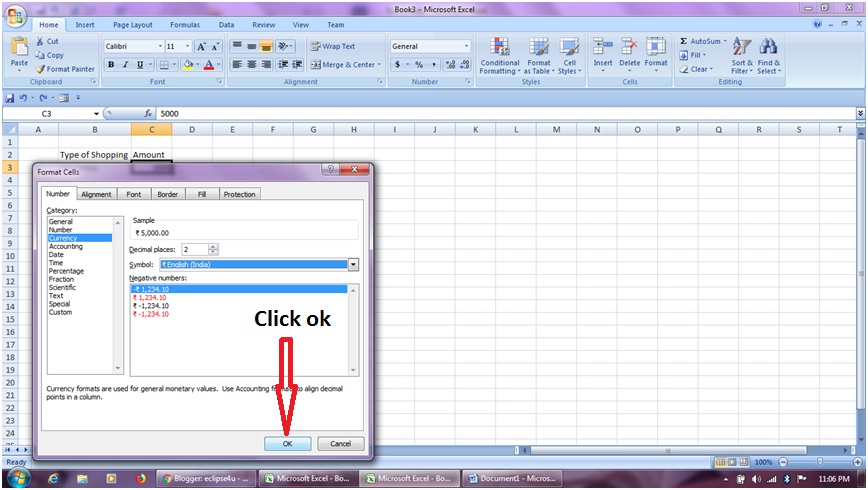Viewport: 868px width, 490px height.
Task: Click Increase Font Size icon
Action: click(202, 47)
